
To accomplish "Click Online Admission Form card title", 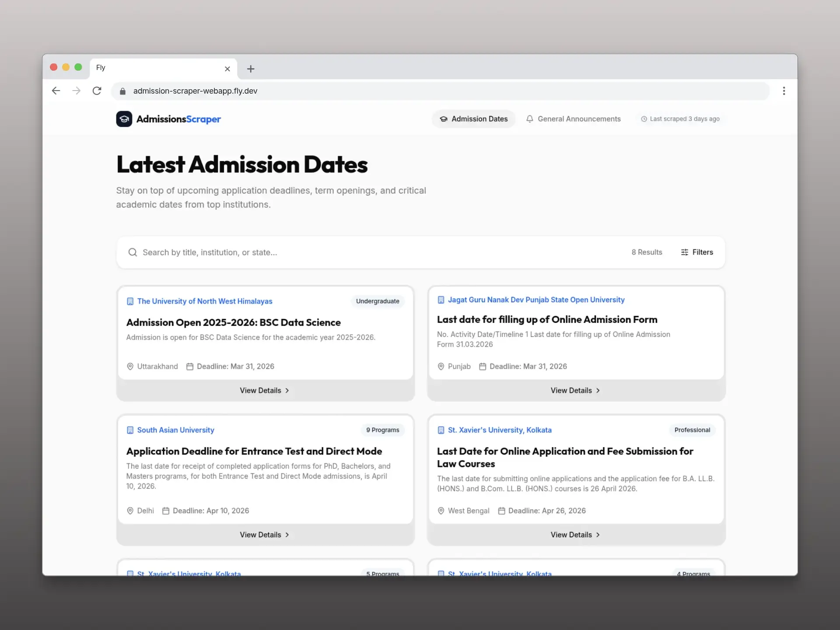I will tap(547, 320).
